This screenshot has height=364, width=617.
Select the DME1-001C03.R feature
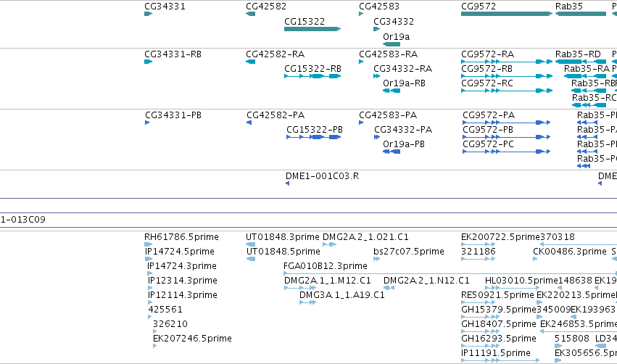[288, 183]
